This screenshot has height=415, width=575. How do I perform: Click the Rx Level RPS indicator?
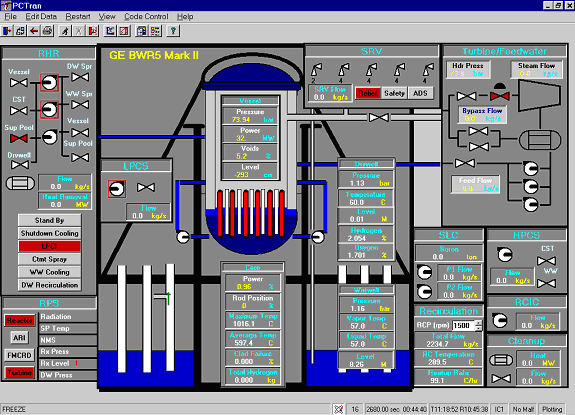[x=68, y=363]
